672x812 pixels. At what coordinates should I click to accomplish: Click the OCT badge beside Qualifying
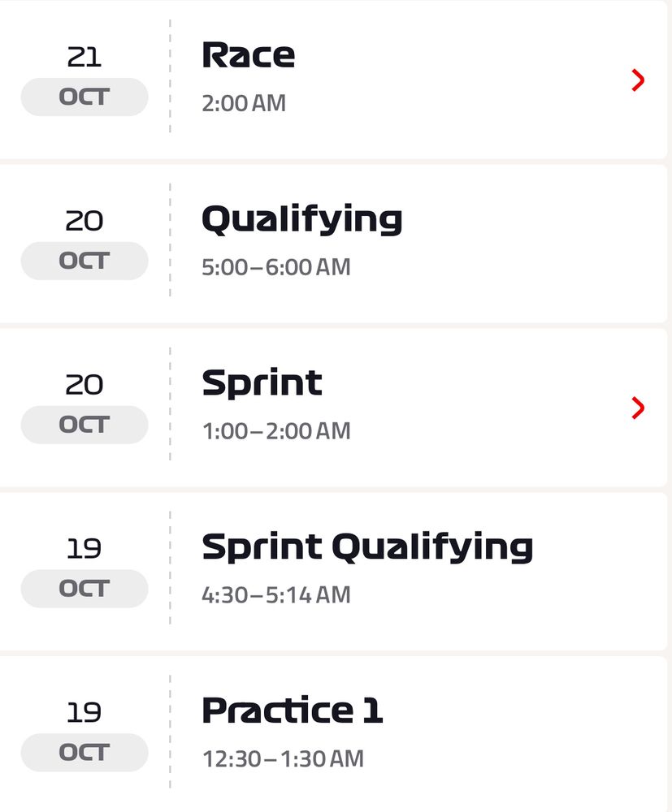(x=85, y=261)
